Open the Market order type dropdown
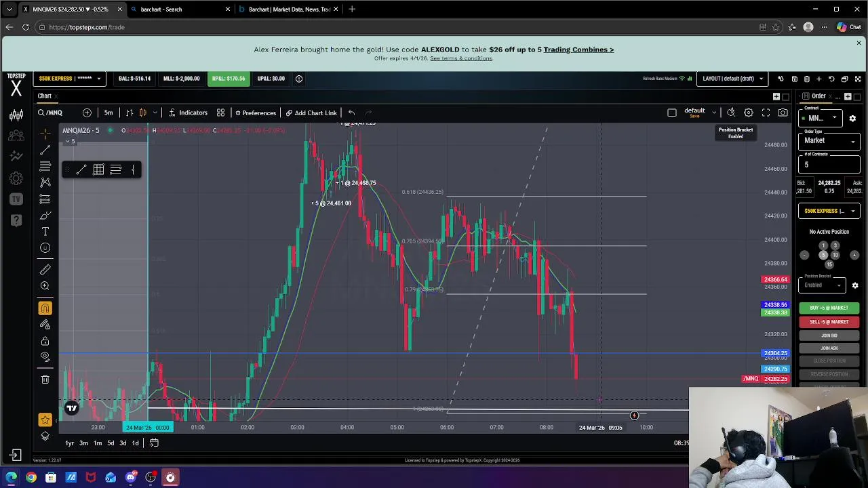 tap(831, 141)
